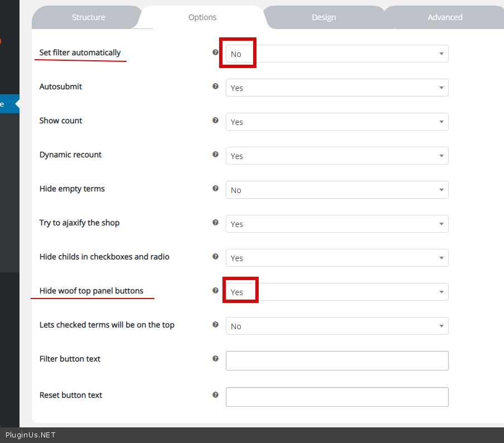Go to the Advanced tab
The image size is (504, 443).
click(445, 17)
